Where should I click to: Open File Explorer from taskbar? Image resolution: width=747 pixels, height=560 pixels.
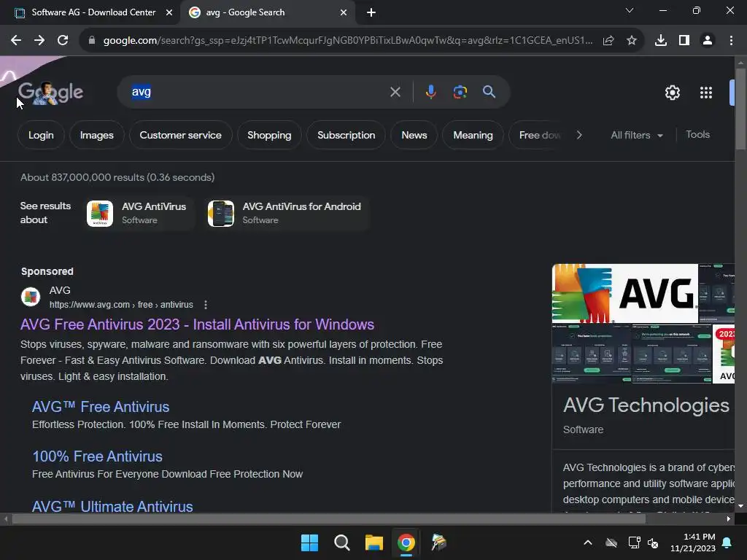(374, 542)
